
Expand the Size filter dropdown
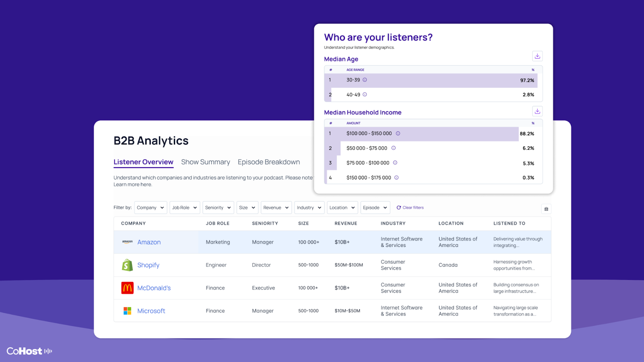coord(248,208)
